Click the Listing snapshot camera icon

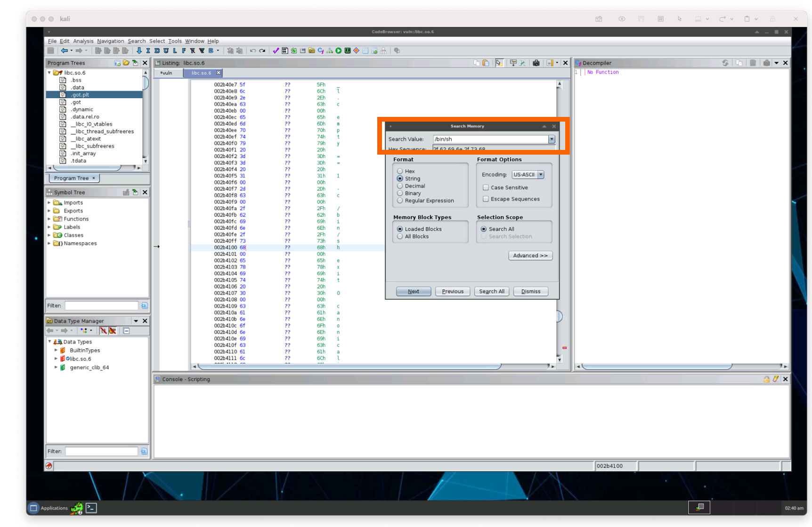point(536,63)
